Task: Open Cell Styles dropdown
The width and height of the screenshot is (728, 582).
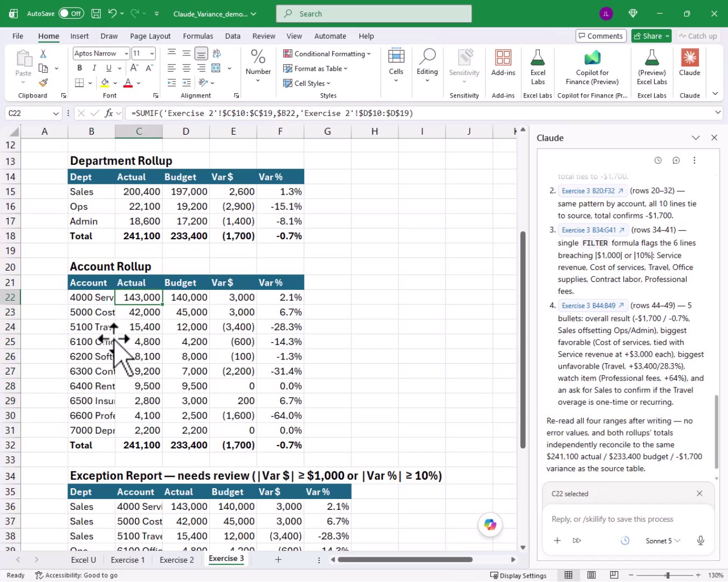Action: pos(307,84)
